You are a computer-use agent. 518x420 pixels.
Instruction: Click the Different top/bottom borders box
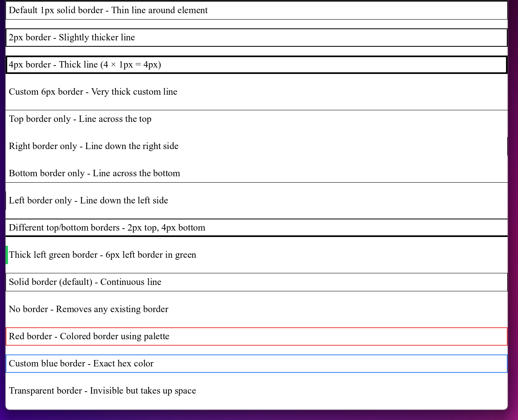point(256,228)
